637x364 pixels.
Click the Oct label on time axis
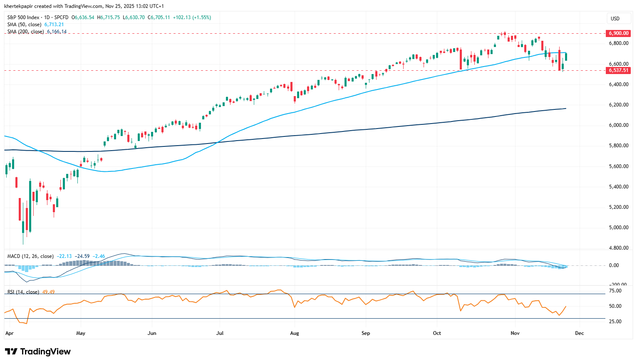[x=437, y=333]
